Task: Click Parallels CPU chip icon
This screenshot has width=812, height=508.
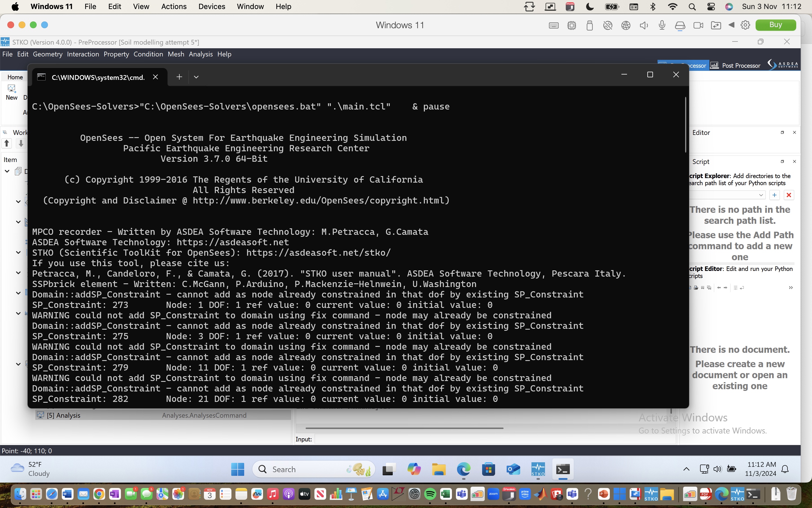Action: 572,25
